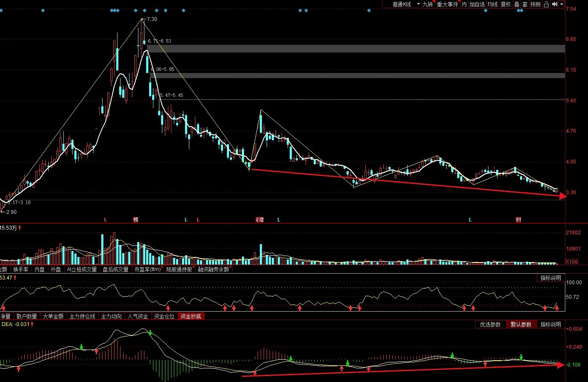Image resolution: width=588 pixels, height=382 pixels.
Task: Click the red up arrow beside DEA value
Action: (x=32, y=324)
